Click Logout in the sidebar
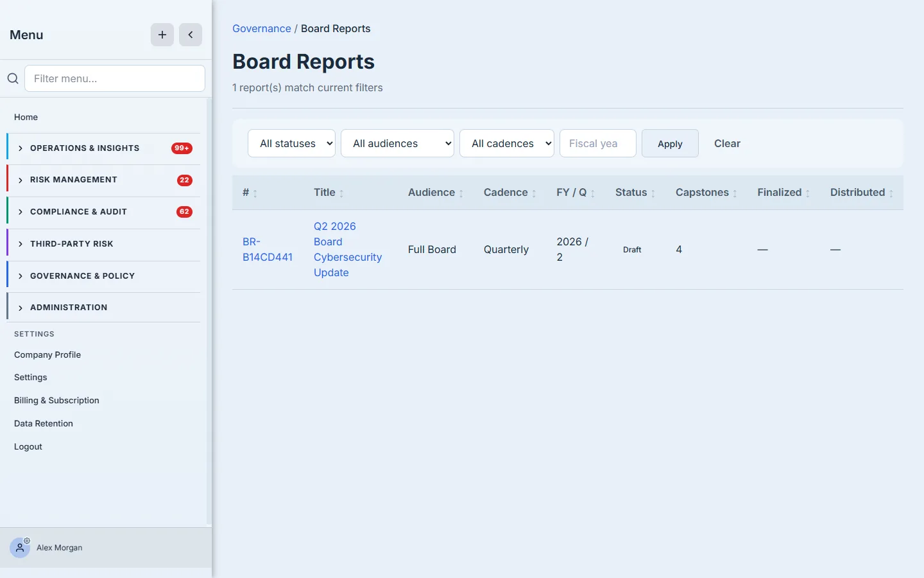The height and width of the screenshot is (578, 924). [28, 446]
